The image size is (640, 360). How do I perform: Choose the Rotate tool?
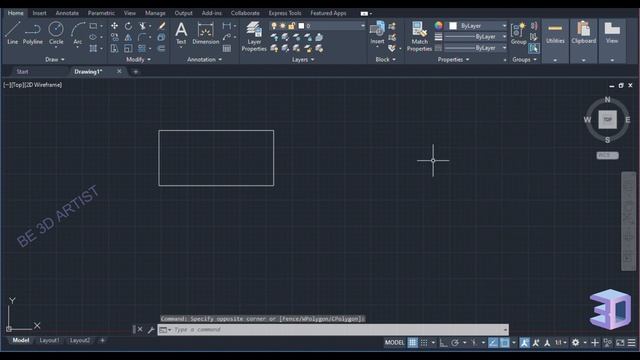pyautogui.click(x=128, y=26)
